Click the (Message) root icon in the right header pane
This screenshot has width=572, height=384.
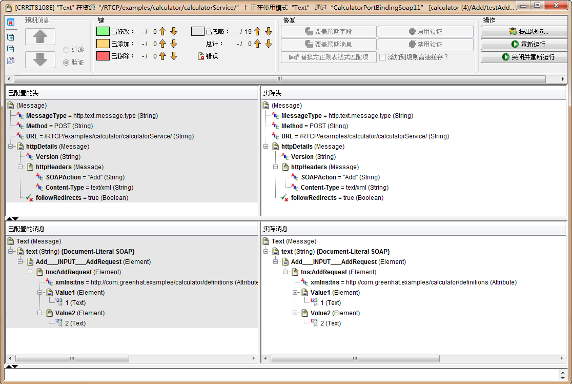(266, 105)
